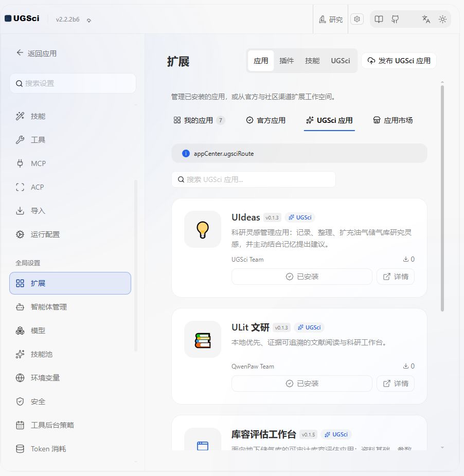Viewport: 464px width, 476px height.
Task: Click the v0.1.3 badge on UIdeas
Action: 272,217
